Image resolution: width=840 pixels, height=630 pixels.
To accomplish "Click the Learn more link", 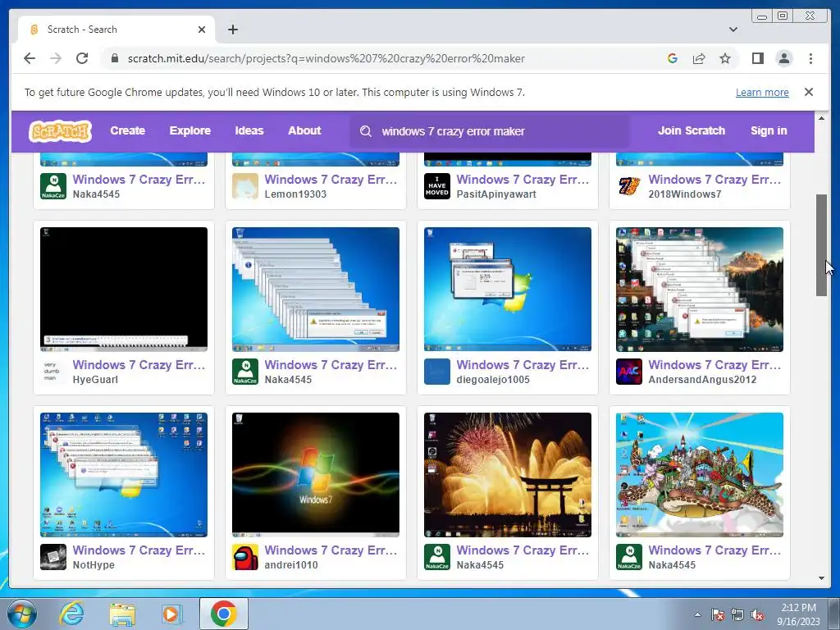I will (x=762, y=92).
